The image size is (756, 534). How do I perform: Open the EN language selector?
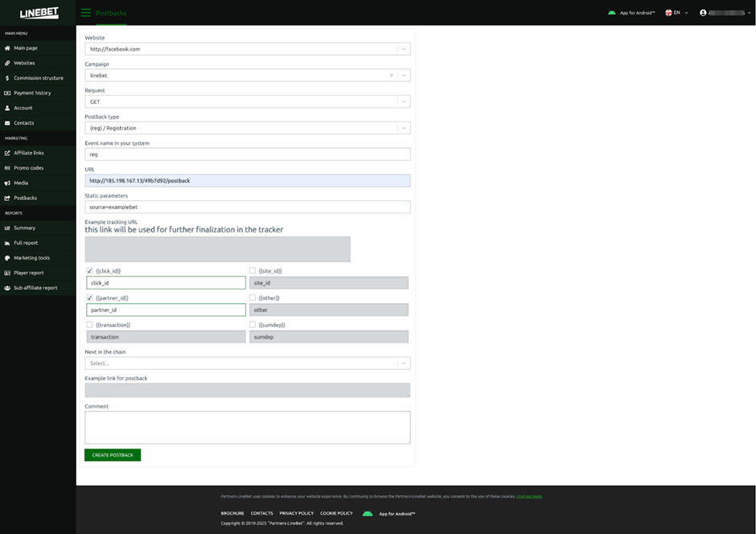tap(676, 13)
